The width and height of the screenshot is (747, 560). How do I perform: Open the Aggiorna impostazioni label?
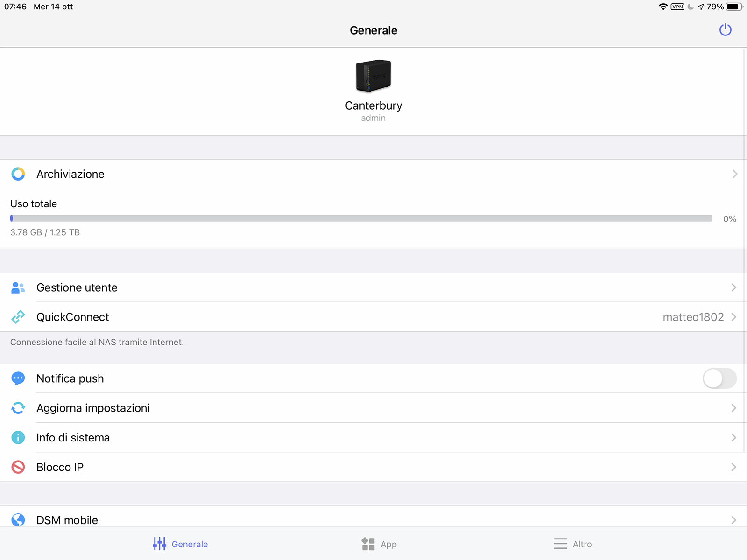93,408
